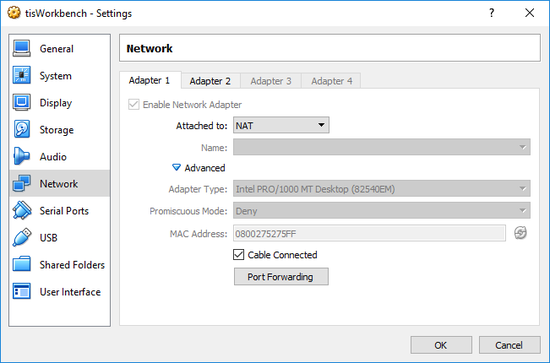Open the Attached to NAT dropdown
The width and height of the screenshot is (550, 363).
(281, 125)
